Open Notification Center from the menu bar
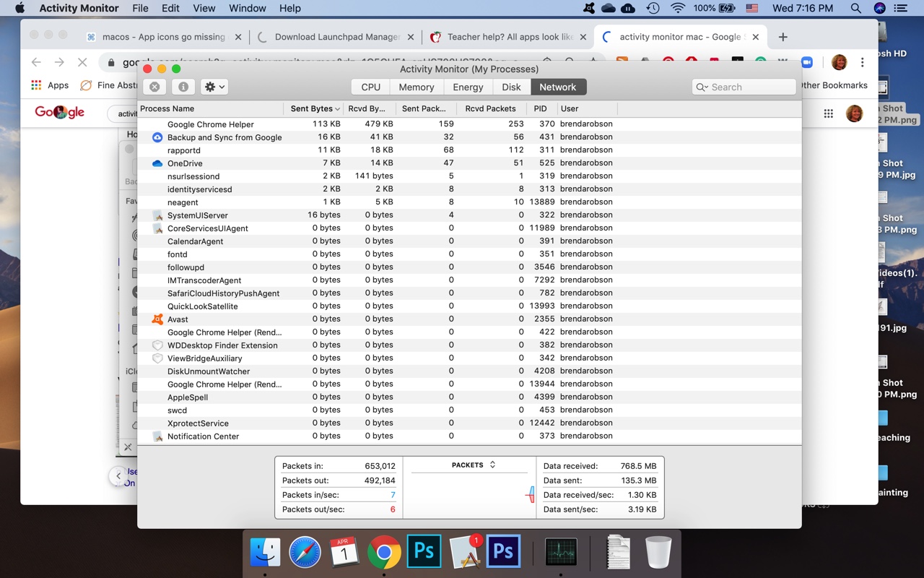The image size is (924, 578). coord(900,8)
